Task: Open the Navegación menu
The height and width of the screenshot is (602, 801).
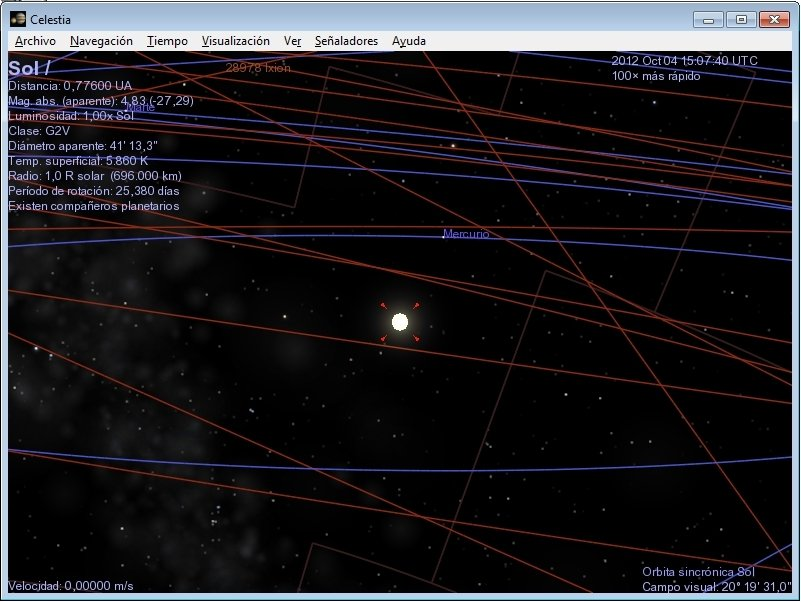Action: [x=101, y=41]
